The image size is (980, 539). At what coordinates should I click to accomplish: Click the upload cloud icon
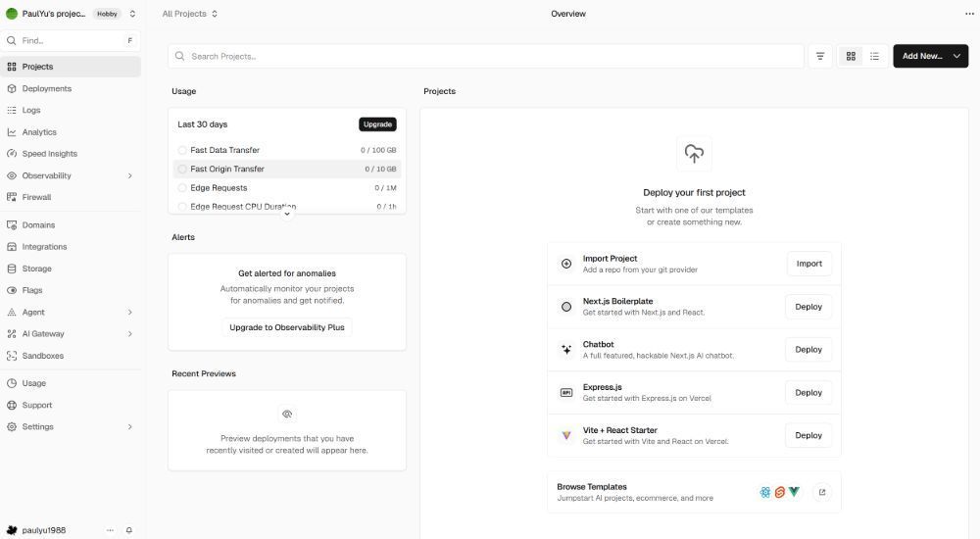(694, 153)
